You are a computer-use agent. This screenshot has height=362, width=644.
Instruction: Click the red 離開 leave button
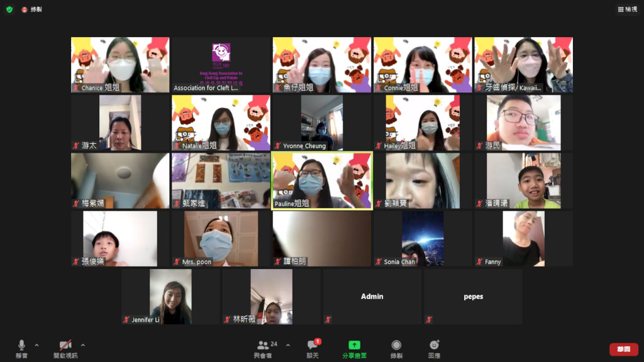[x=623, y=349]
